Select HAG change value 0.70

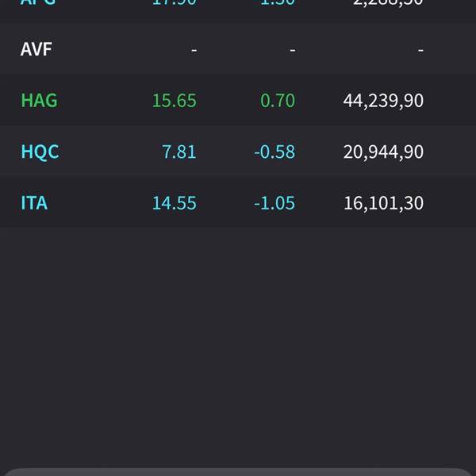278,101
